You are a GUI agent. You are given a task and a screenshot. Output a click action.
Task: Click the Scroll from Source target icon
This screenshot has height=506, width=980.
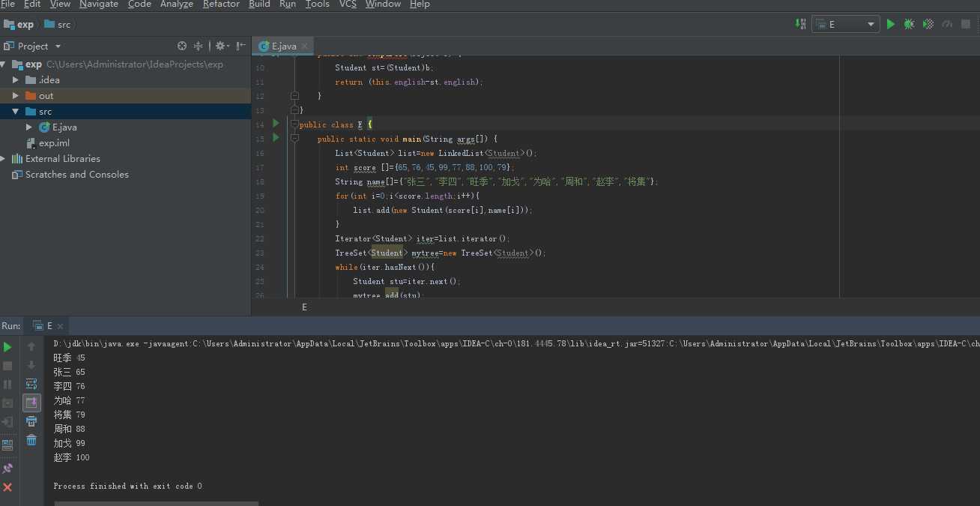[182, 46]
